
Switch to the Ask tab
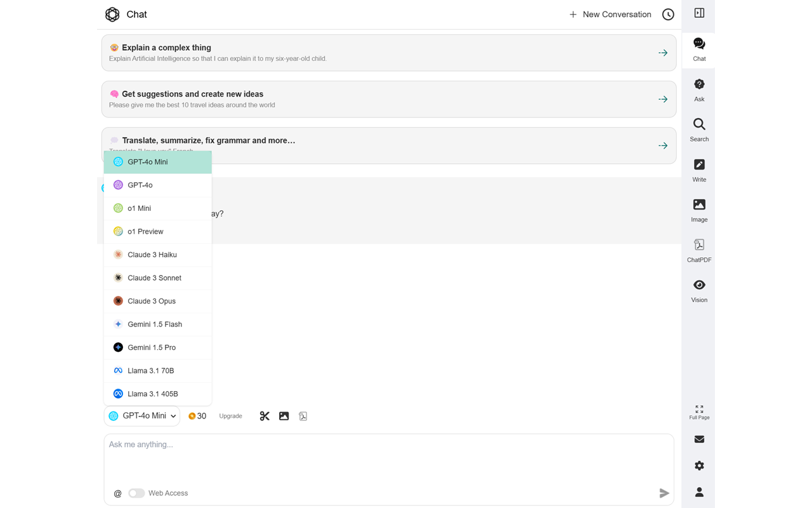[x=698, y=89]
